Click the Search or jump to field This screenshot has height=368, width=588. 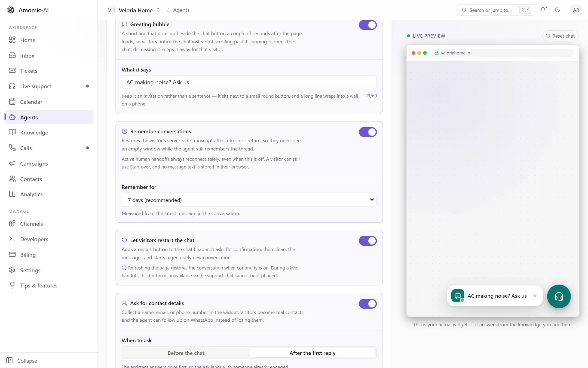tap(496, 10)
